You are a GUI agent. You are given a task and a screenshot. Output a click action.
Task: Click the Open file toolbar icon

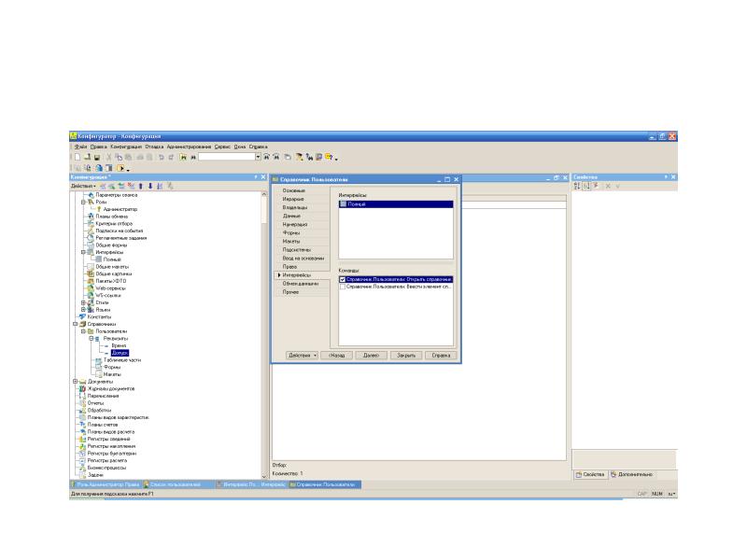(87, 157)
